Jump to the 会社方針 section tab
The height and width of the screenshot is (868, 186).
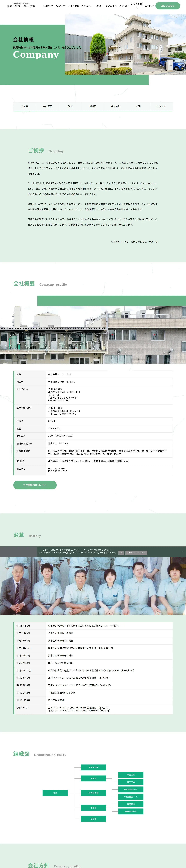(116, 106)
